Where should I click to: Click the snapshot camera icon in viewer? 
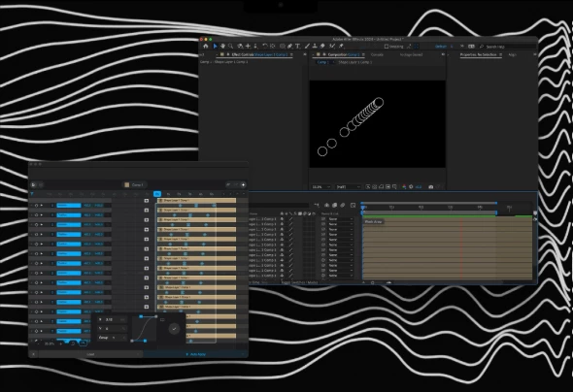click(x=431, y=187)
